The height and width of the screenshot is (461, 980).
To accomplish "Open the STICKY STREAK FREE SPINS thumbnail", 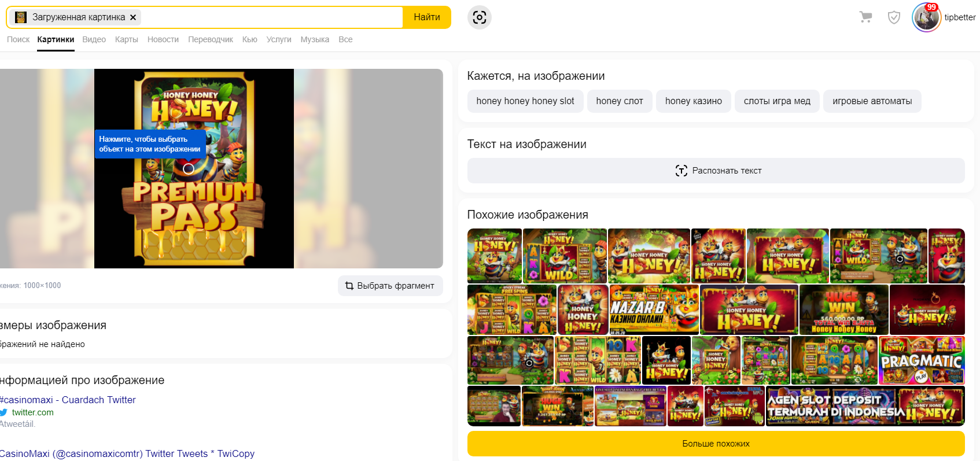I will click(512, 309).
